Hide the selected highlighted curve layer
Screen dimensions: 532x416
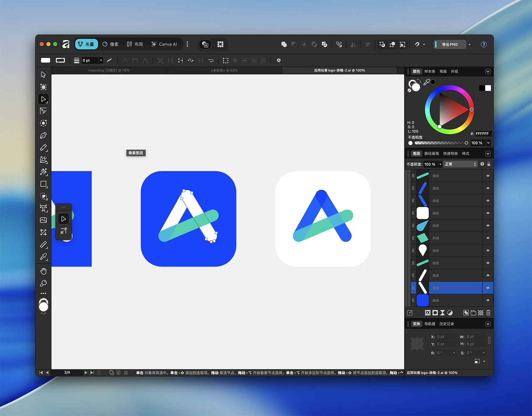488,288
